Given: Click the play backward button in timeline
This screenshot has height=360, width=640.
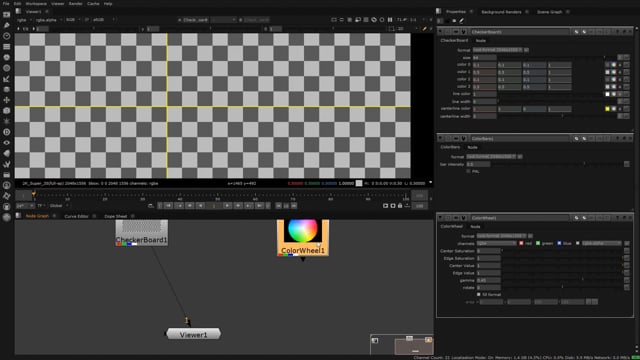Looking at the screenshot, I should coord(200,206).
